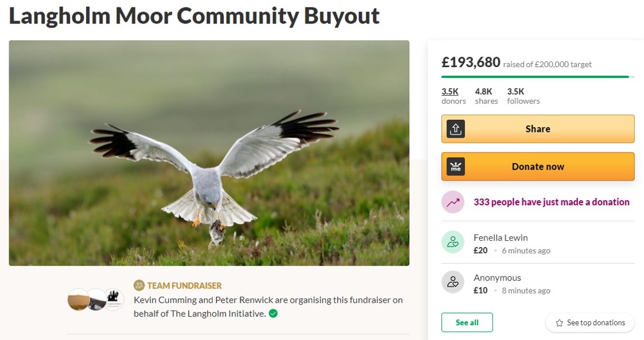Click the star icon beside See top donations

(559, 323)
